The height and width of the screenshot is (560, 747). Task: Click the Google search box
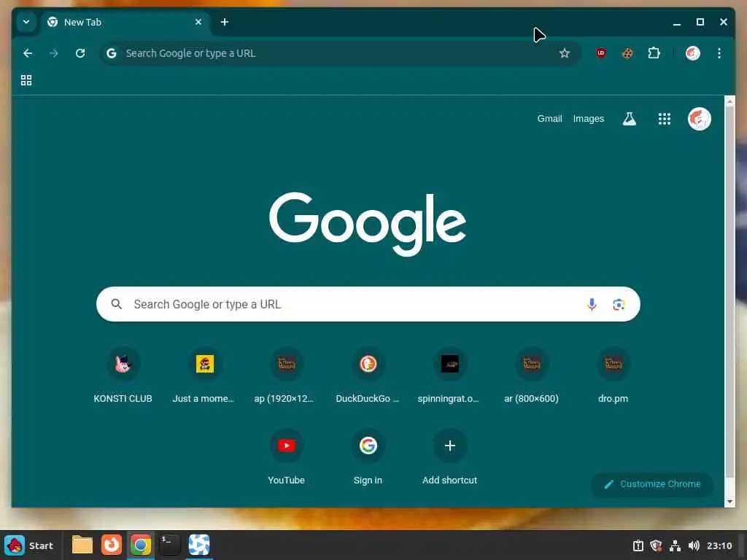368,304
